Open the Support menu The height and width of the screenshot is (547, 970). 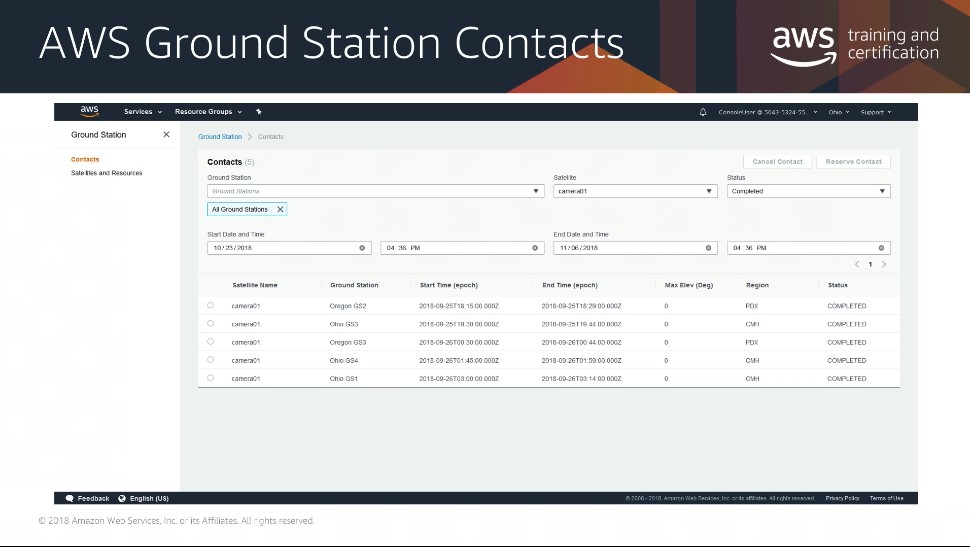point(876,112)
